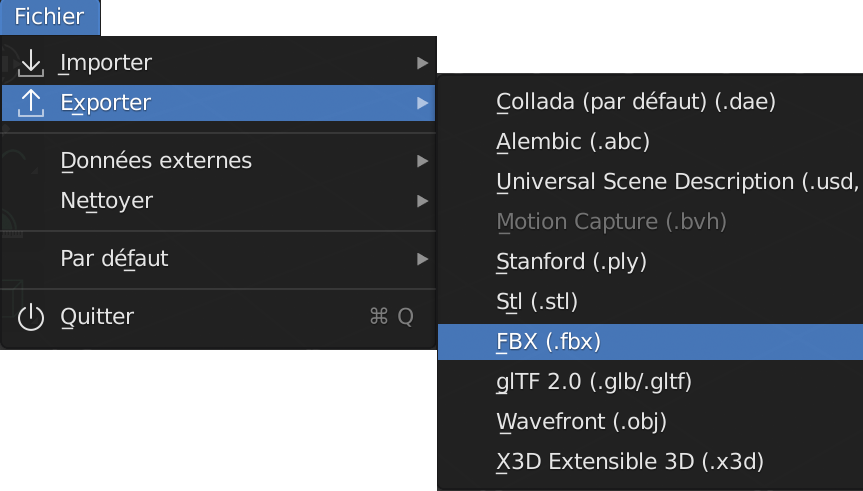Viewport: 863px width, 491px height.
Task: Select Alembic (.abc) export format
Action: 573,141
